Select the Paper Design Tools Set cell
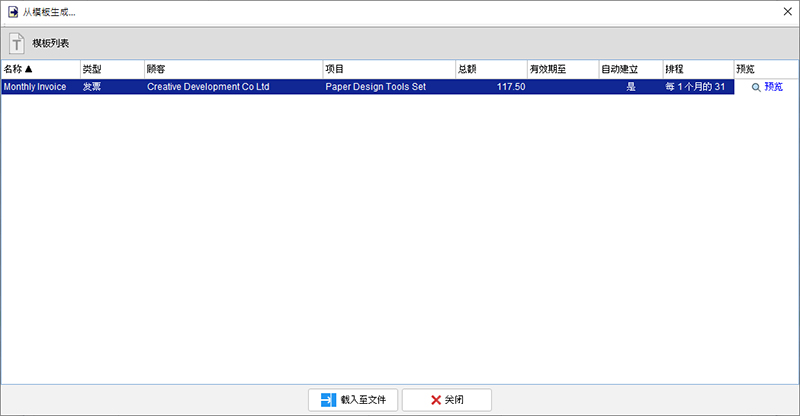 pos(389,87)
